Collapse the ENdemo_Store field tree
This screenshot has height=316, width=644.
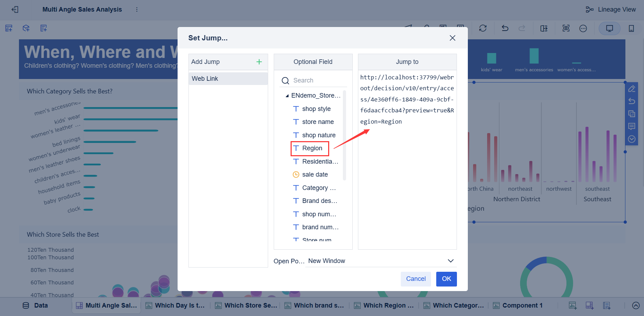[287, 95]
